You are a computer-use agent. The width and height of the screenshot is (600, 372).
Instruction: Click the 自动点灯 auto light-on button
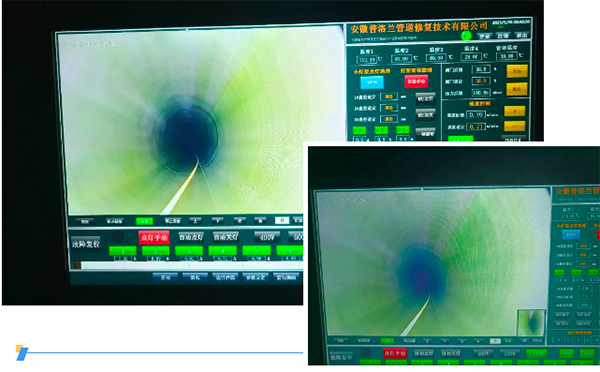[x=191, y=237]
